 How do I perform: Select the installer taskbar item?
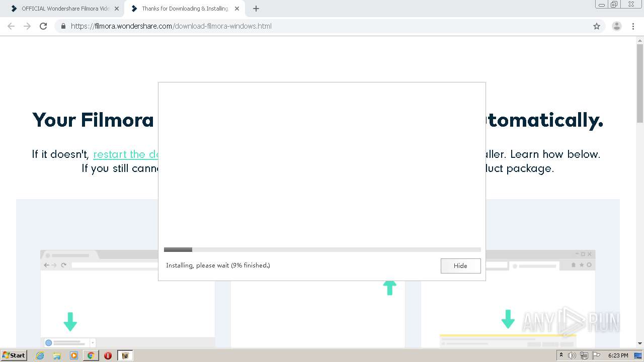(125, 355)
